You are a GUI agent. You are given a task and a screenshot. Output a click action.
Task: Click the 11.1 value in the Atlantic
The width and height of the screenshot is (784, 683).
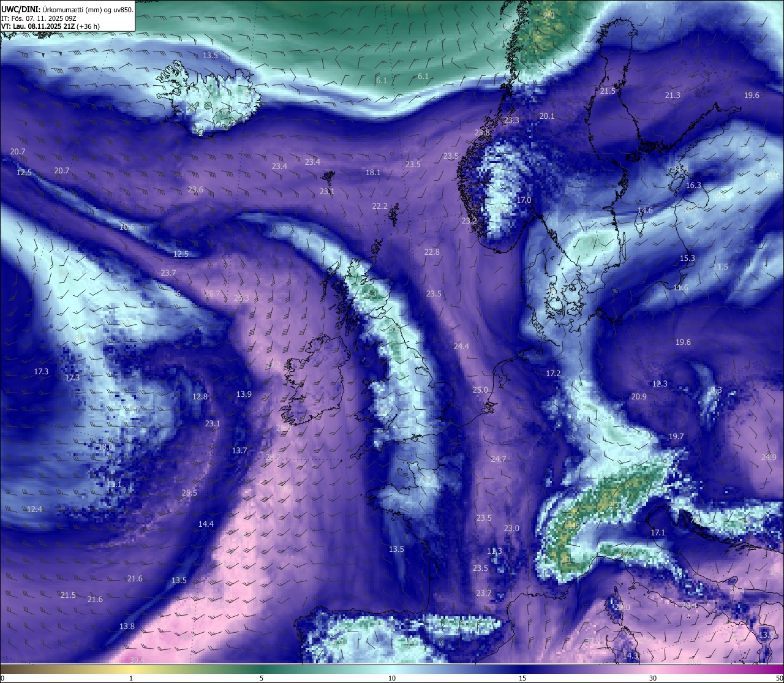click(114, 485)
